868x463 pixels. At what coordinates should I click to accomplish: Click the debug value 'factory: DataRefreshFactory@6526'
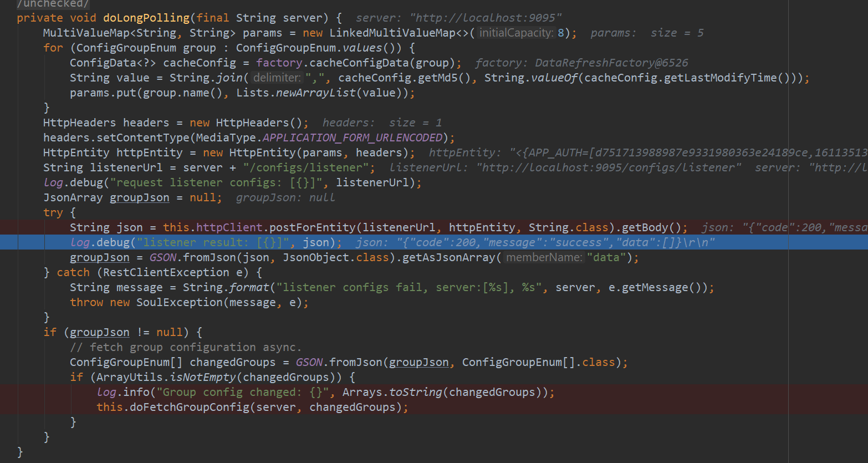click(581, 63)
